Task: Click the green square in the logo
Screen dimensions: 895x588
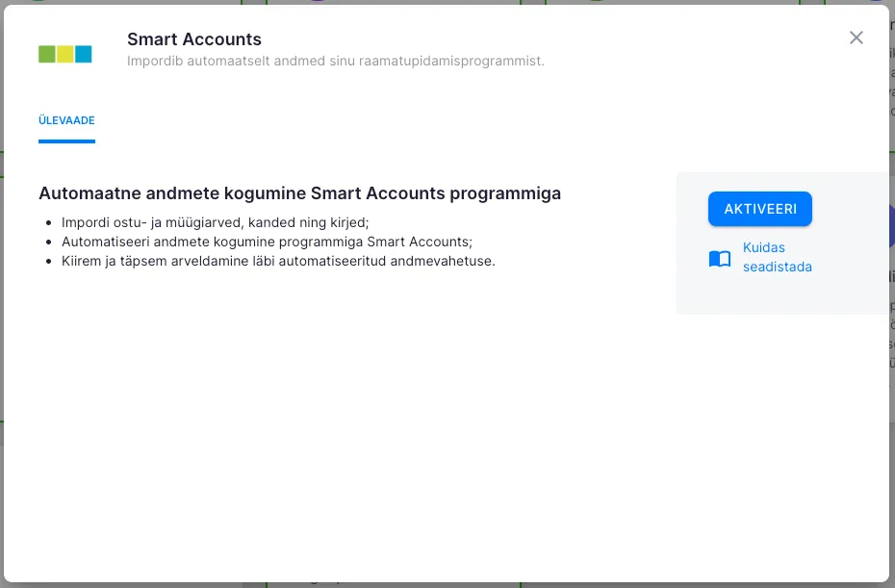Action: coord(47,54)
